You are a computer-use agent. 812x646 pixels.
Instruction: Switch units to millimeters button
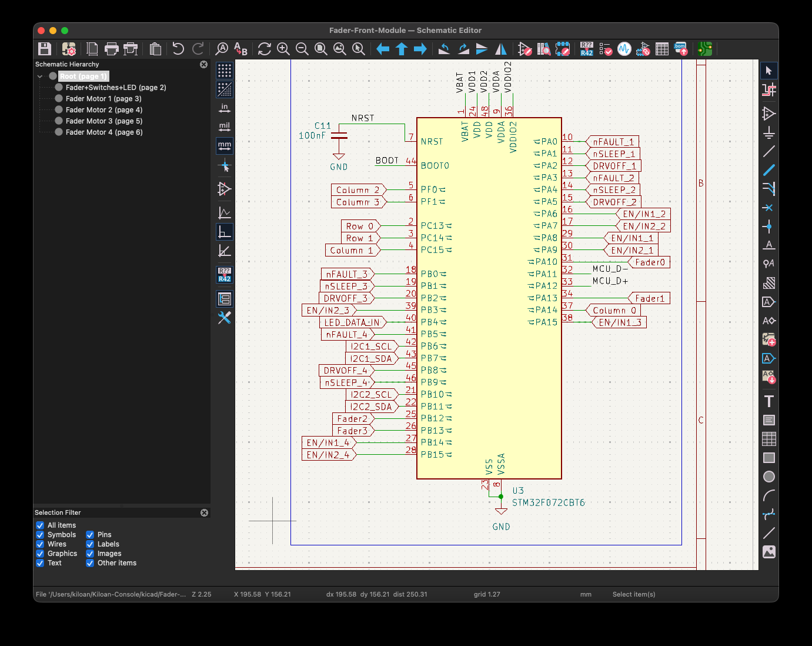click(x=225, y=145)
